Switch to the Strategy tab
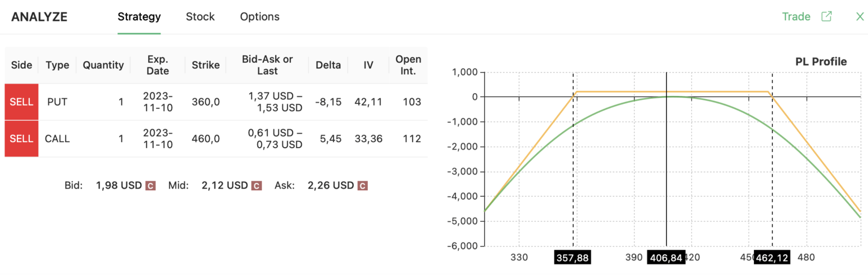Viewport: 868px width, 275px height. click(139, 17)
